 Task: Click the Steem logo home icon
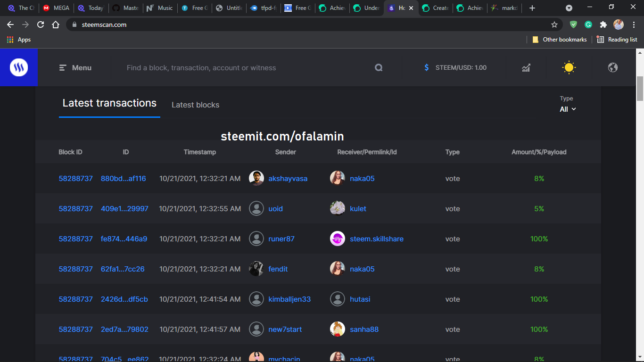pos(19,67)
